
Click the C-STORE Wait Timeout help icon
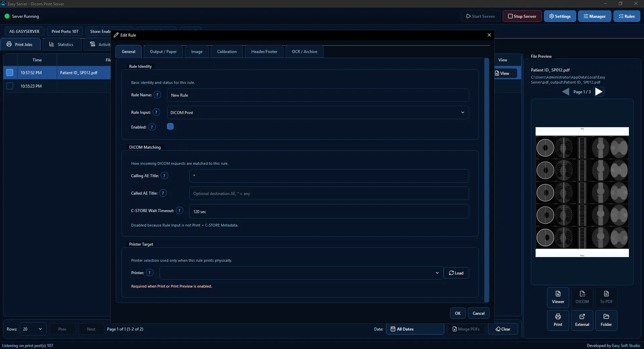point(180,210)
